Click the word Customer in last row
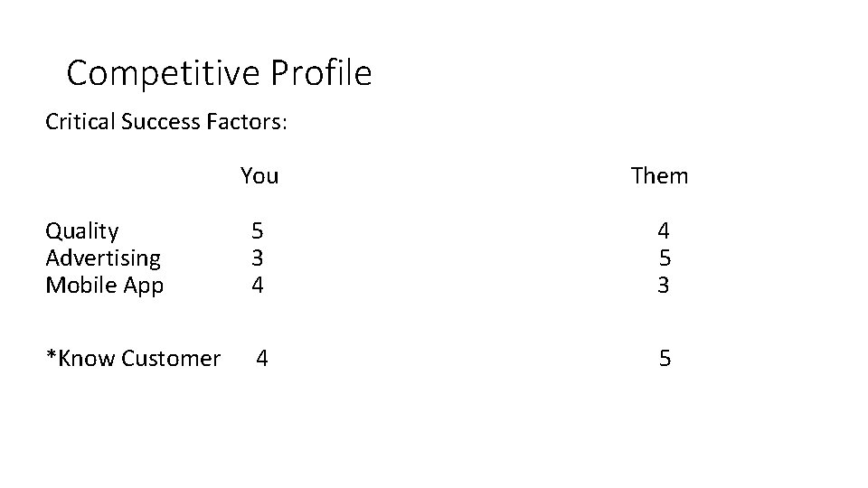 (171, 359)
